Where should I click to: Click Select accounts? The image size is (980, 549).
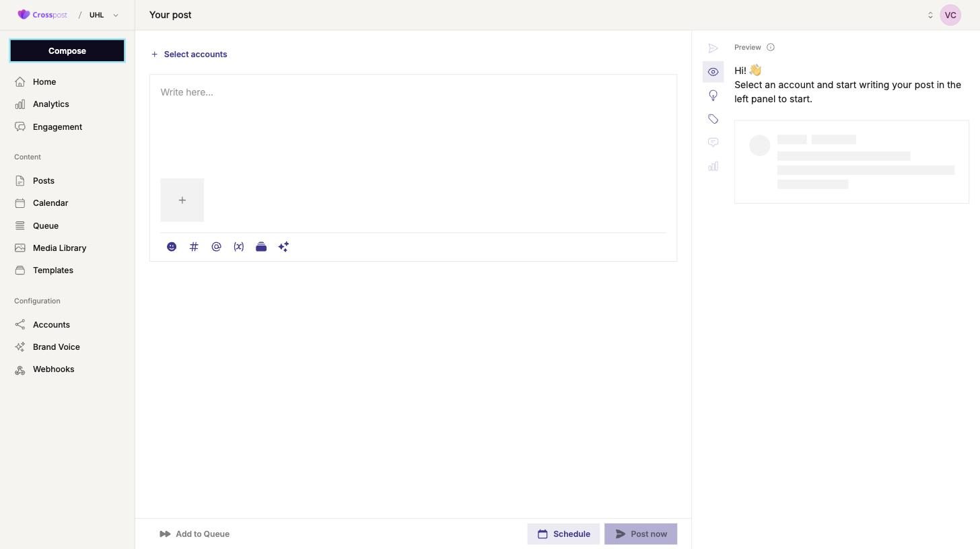(189, 54)
